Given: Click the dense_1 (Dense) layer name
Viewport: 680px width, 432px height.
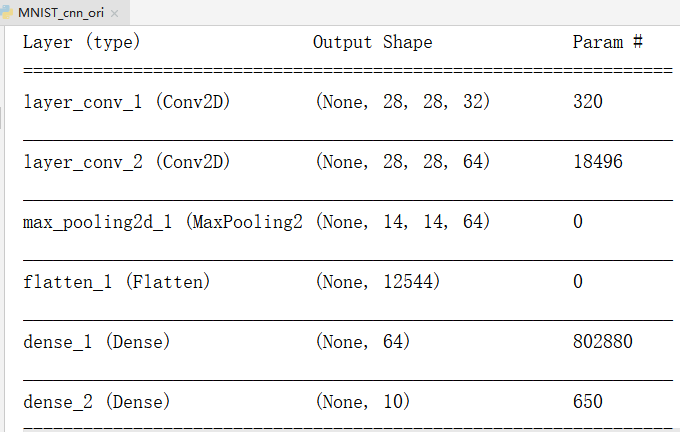Looking at the screenshot, I should [x=96, y=341].
